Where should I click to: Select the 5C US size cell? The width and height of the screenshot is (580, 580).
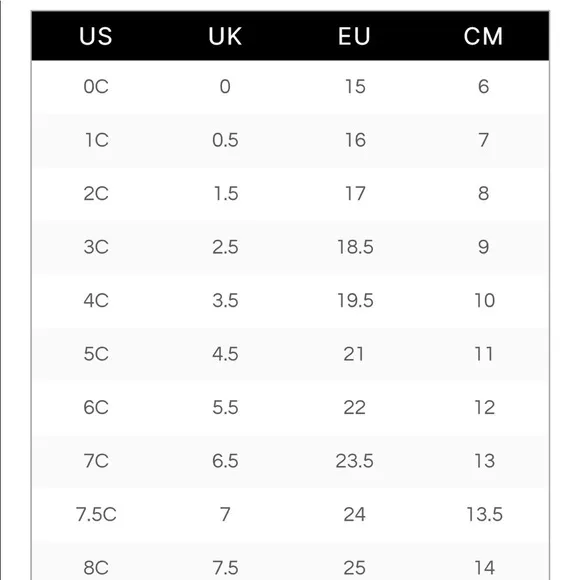tap(96, 354)
